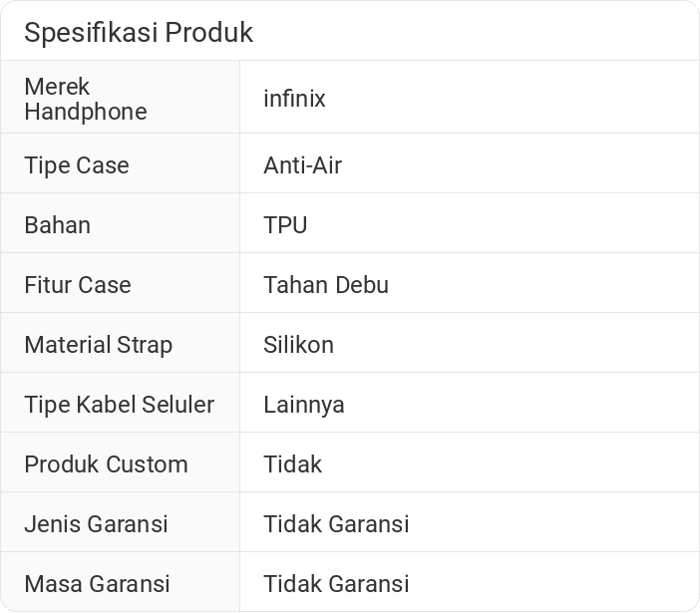This screenshot has width=700, height=613.
Task: Click the word Produk in the heading
Action: click(209, 33)
